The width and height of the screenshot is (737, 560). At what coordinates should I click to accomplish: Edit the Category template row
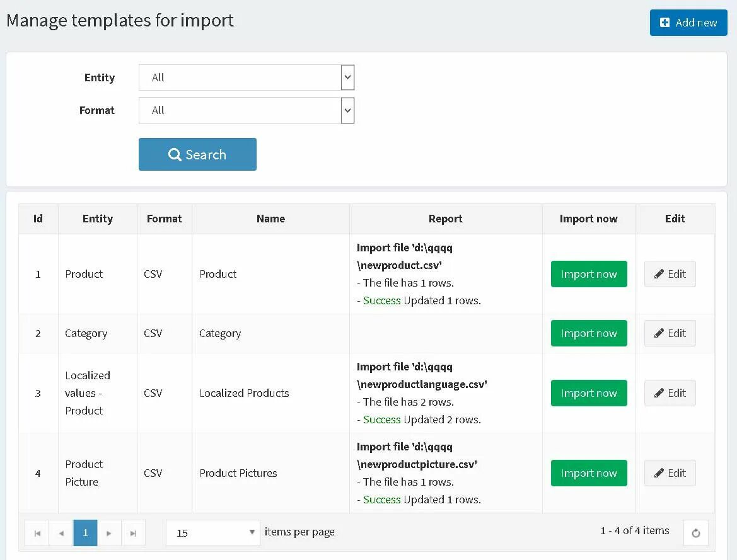coord(670,333)
